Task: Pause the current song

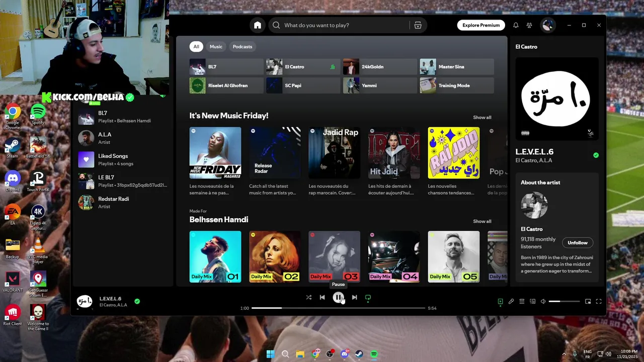Action: point(338,297)
